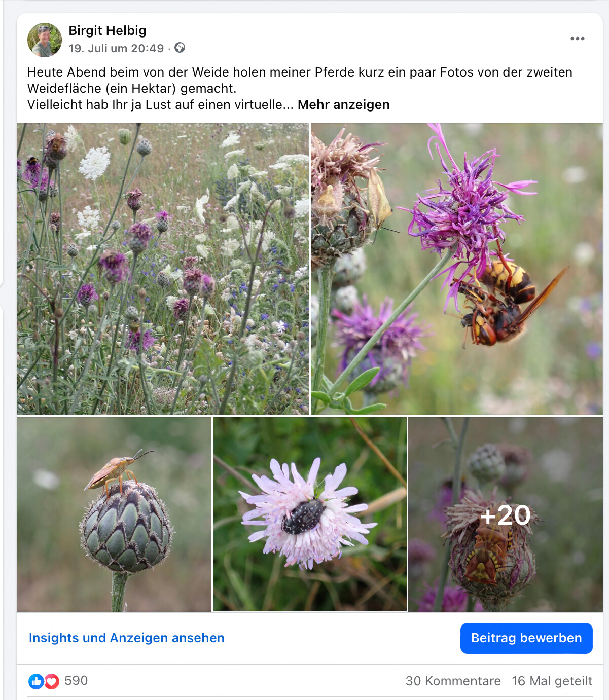Open the black beetle on scabious flower photo
The width and height of the screenshot is (609, 700).
[310, 514]
